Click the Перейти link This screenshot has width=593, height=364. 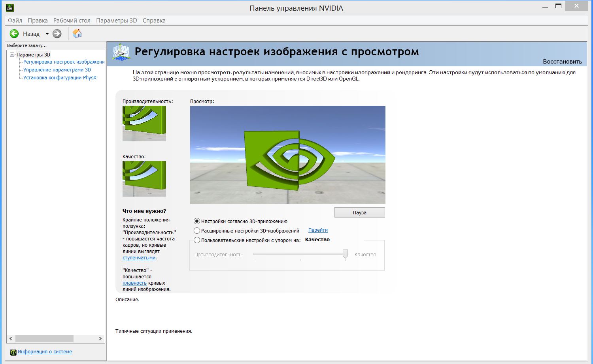(x=318, y=230)
